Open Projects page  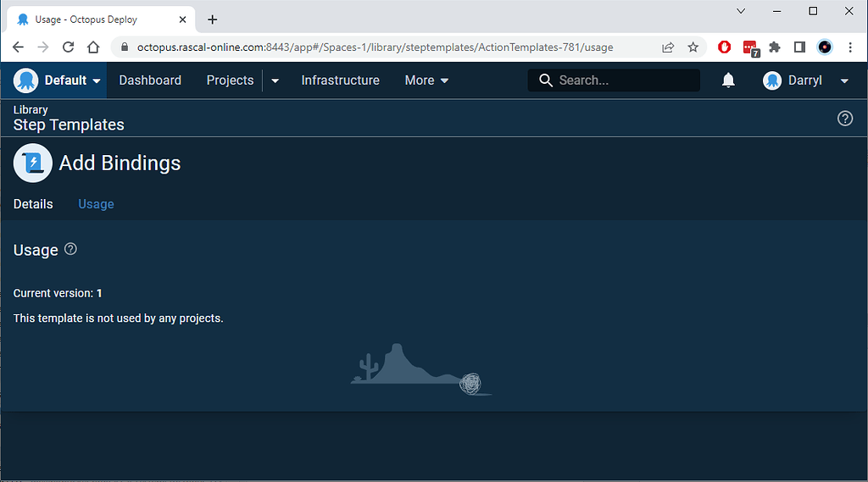pos(230,80)
